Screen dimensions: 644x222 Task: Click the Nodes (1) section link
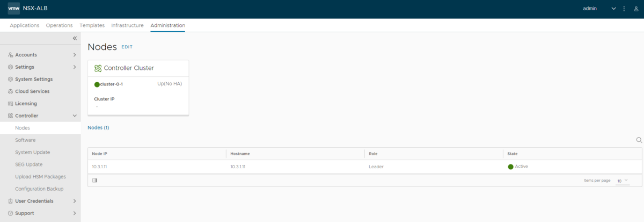98,128
